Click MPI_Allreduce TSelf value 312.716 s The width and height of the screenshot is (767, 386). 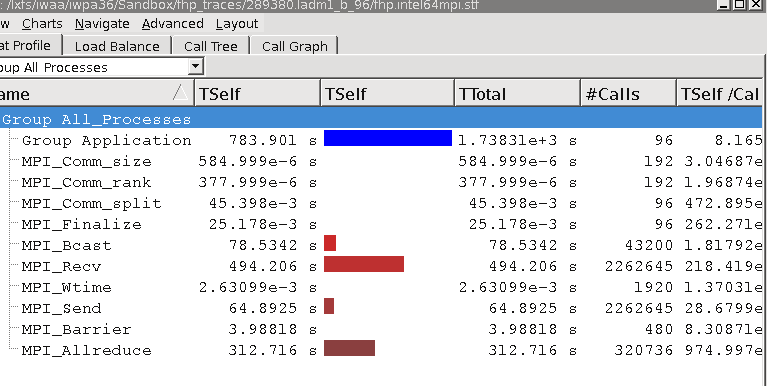pyautogui.click(x=273, y=350)
